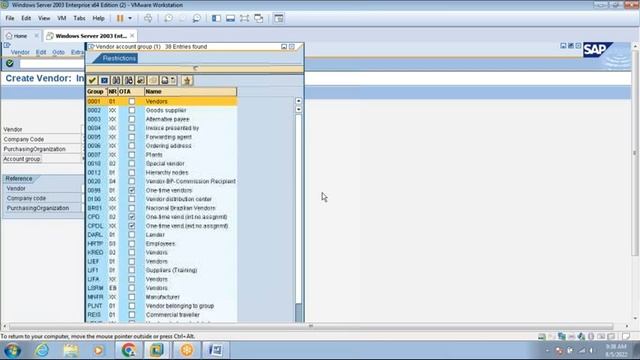Viewport: 640px width, 360px height.
Task: Click the SAP command input field
Action: (x=51, y=64)
